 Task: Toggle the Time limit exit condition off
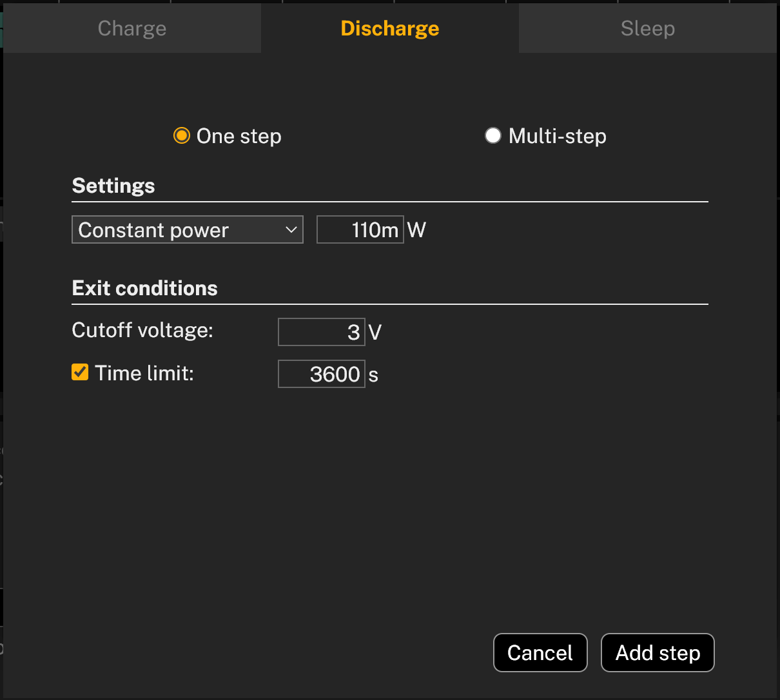pyautogui.click(x=79, y=372)
